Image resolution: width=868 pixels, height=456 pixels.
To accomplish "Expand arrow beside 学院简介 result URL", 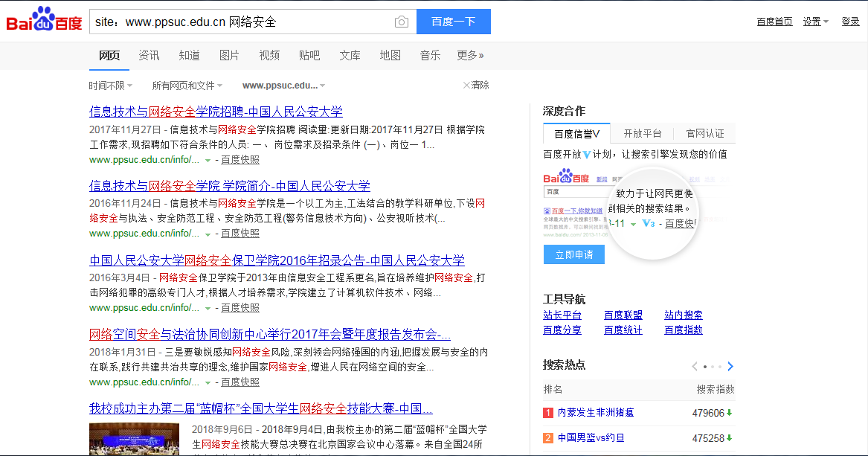I will coord(208,234).
